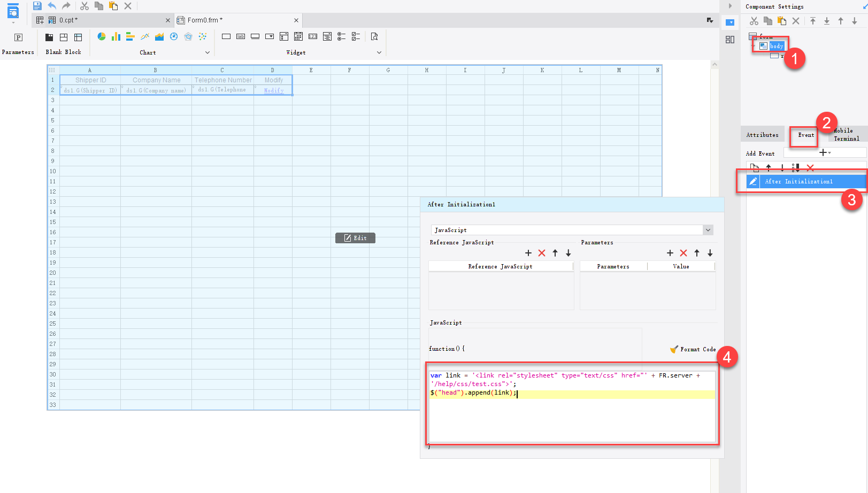This screenshot has height=493, width=868.
Task: Add a new Reference JavaScript entry
Action: click(528, 253)
